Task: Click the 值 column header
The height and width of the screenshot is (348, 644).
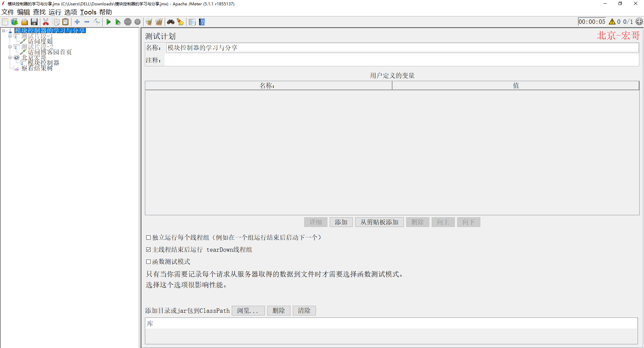Action: click(516, 85)
